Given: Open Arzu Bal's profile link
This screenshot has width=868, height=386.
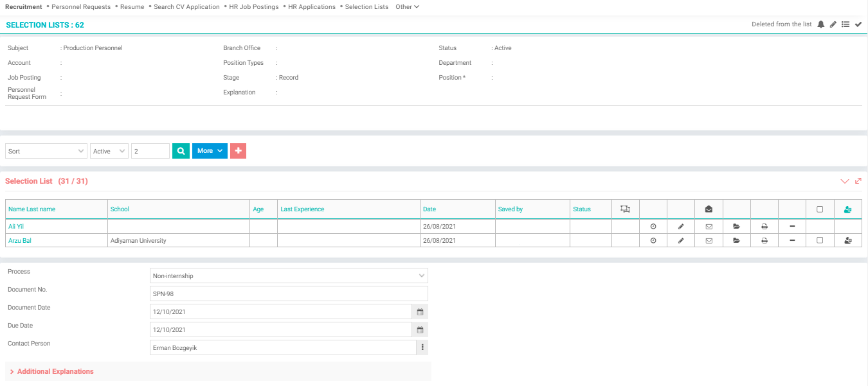Looking at the screenshot, I should pyautogui.click(x=19, y=240).
